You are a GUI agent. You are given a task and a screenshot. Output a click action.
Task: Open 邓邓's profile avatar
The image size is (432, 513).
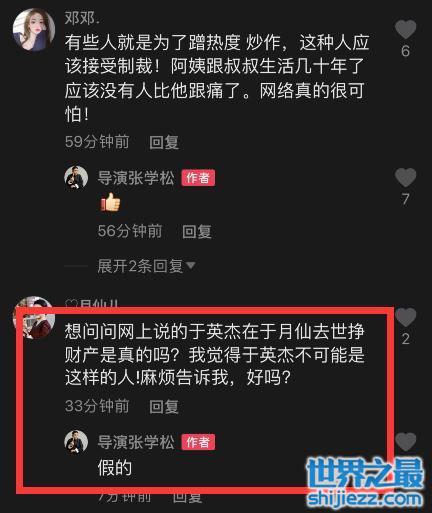(x=34, y=30)
